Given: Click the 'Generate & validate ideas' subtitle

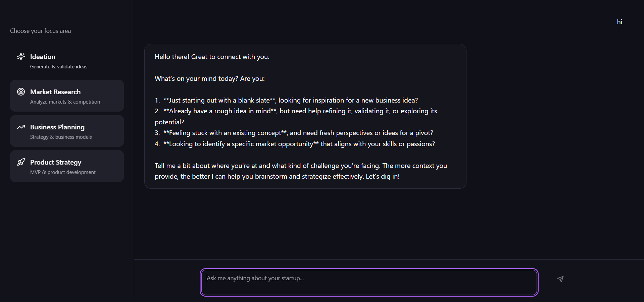Looking at the screenshot, I should [59, 67].
